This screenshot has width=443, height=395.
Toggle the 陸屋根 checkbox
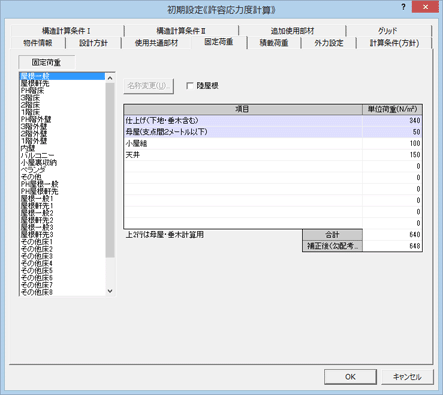click(190, 86)
